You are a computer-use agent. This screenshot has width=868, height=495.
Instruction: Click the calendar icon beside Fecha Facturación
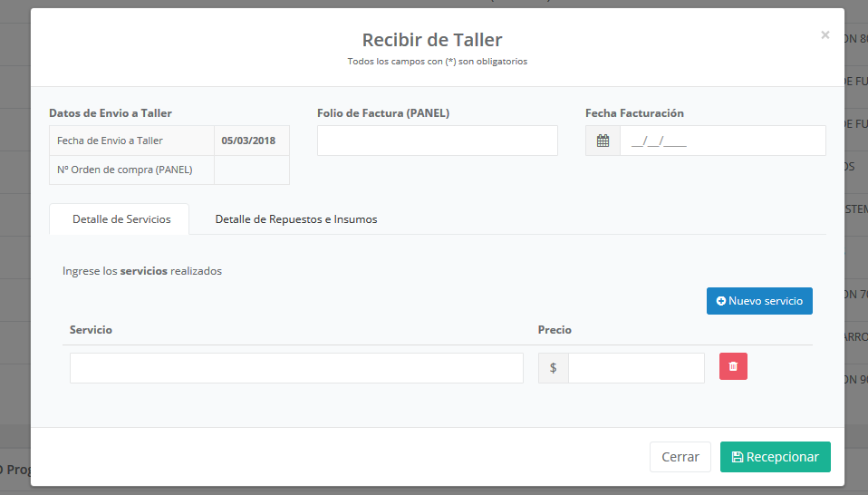[x=603, y=141]
